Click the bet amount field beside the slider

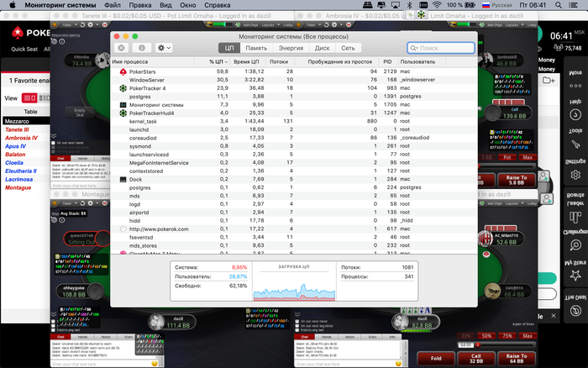pos(465,344)
